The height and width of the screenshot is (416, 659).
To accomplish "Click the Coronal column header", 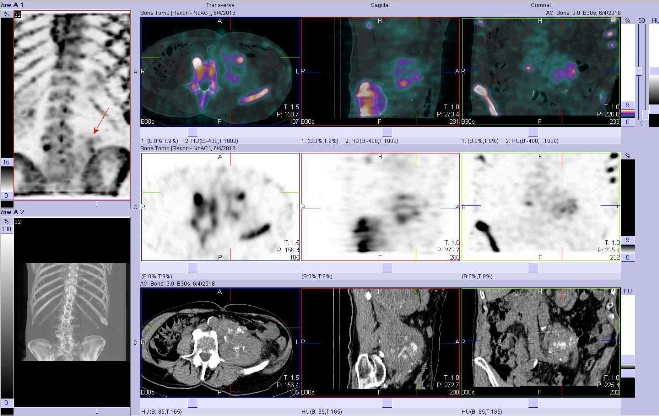I will pos(541,5).
